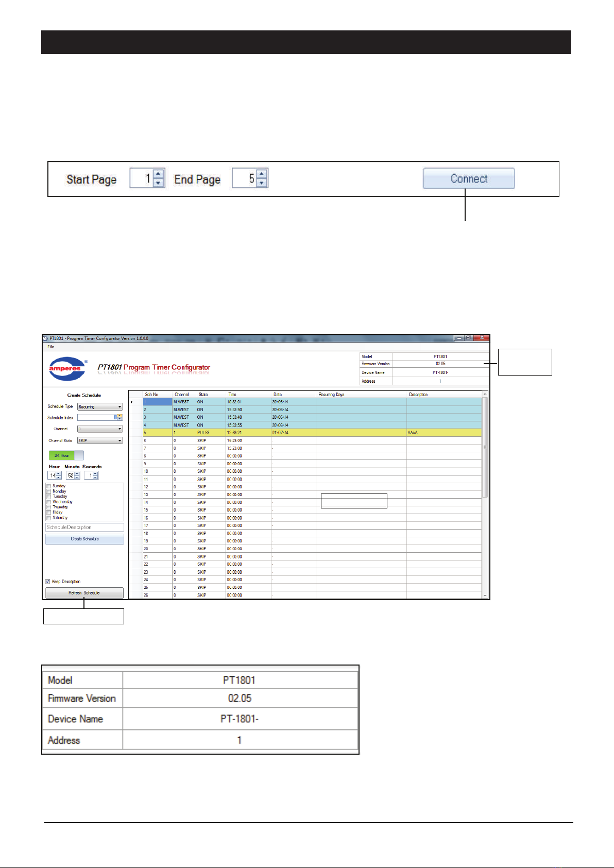Select the time cell 15:33:40
614x868 pixels.
[x=248, y=417]
